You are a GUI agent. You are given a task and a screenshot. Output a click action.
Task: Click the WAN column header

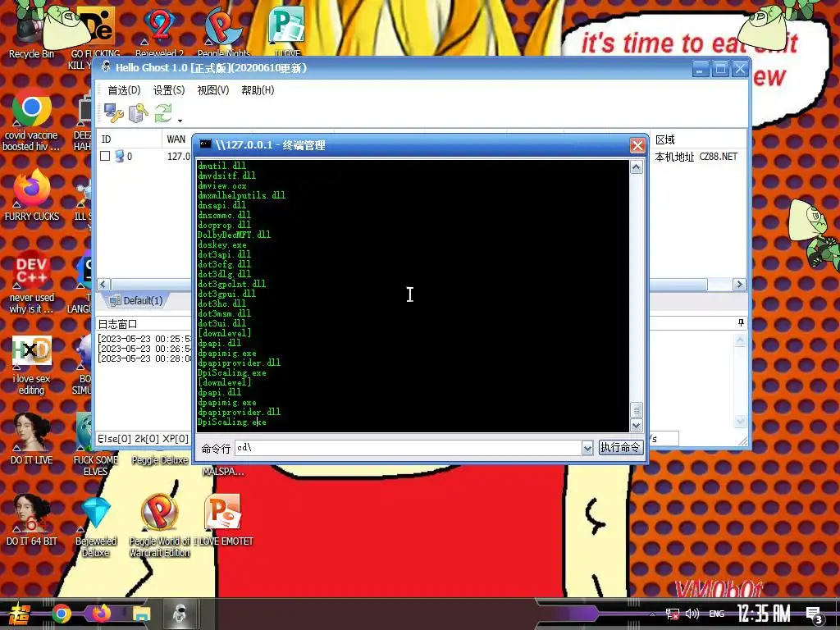[176, 139]
